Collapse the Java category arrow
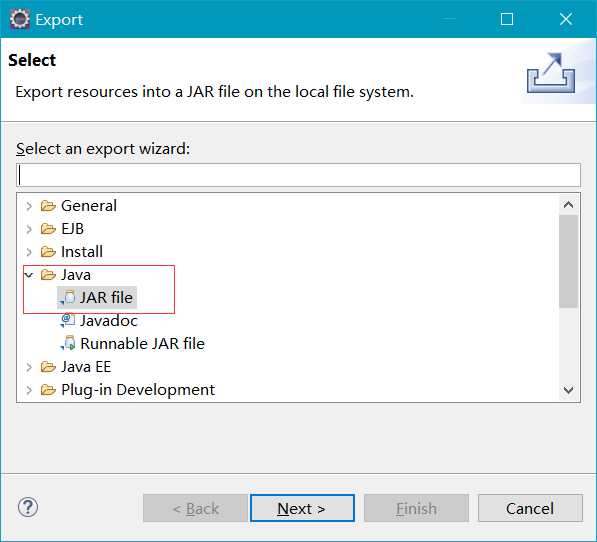The image size is (597, 542). [29, 274]
